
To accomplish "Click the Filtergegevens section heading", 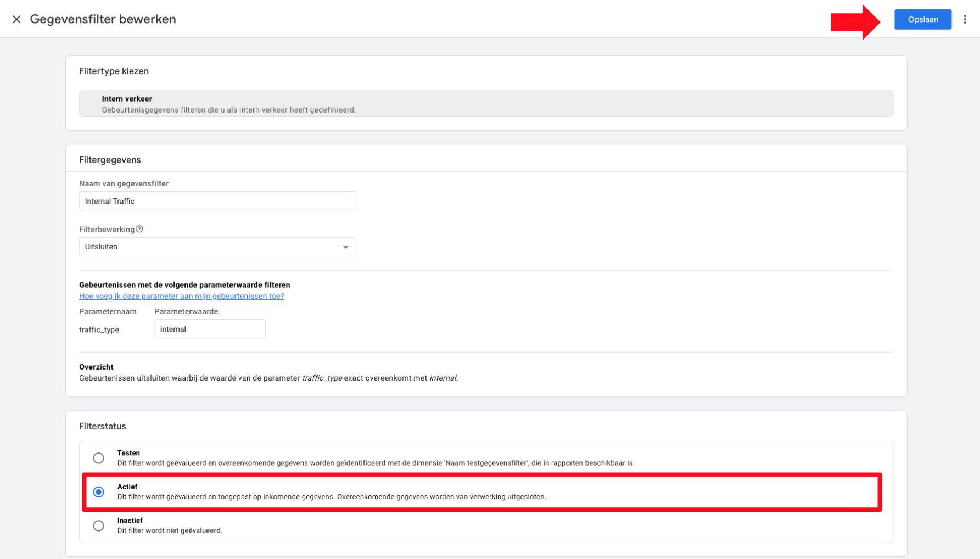I will (110, 160).
